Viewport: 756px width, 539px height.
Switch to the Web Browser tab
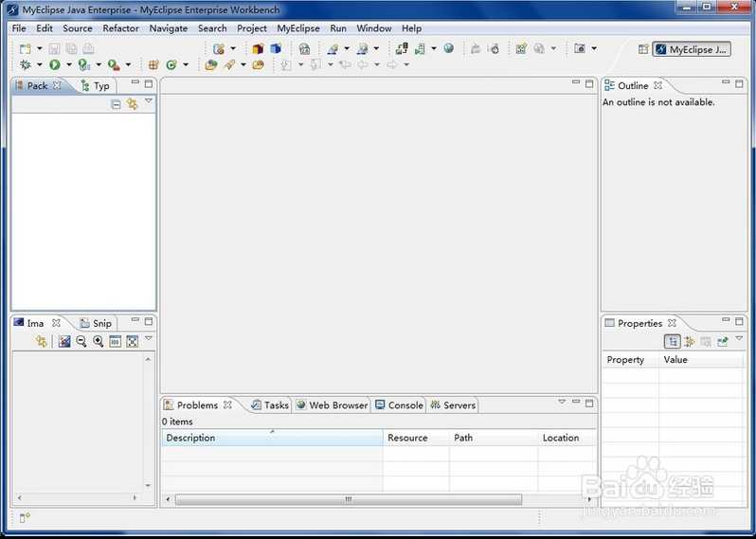[332, 405]
